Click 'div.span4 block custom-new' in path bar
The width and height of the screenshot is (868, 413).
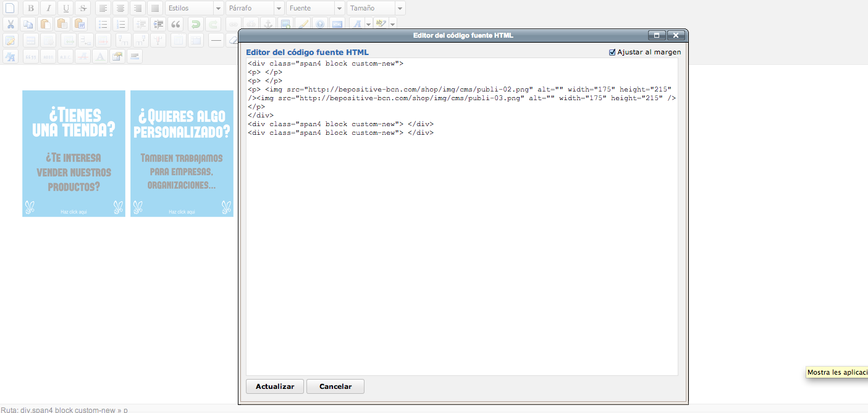[x=68, y=409]
